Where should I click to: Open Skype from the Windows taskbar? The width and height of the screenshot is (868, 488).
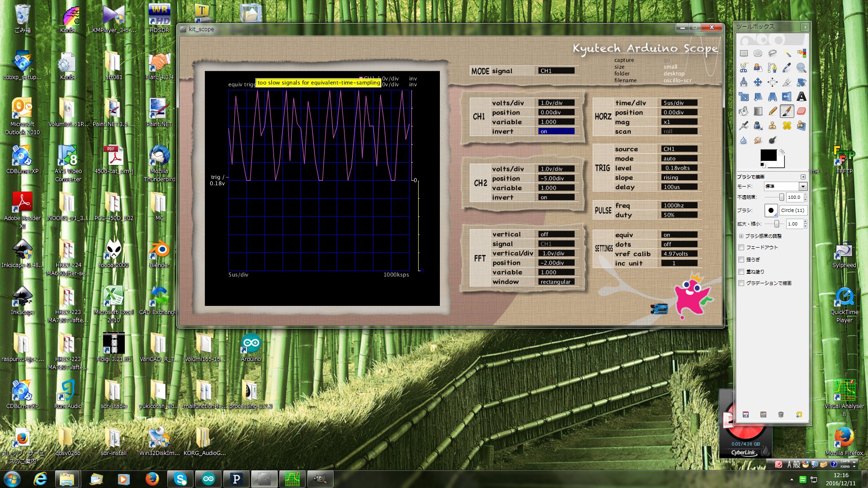[x=180, y=479]
